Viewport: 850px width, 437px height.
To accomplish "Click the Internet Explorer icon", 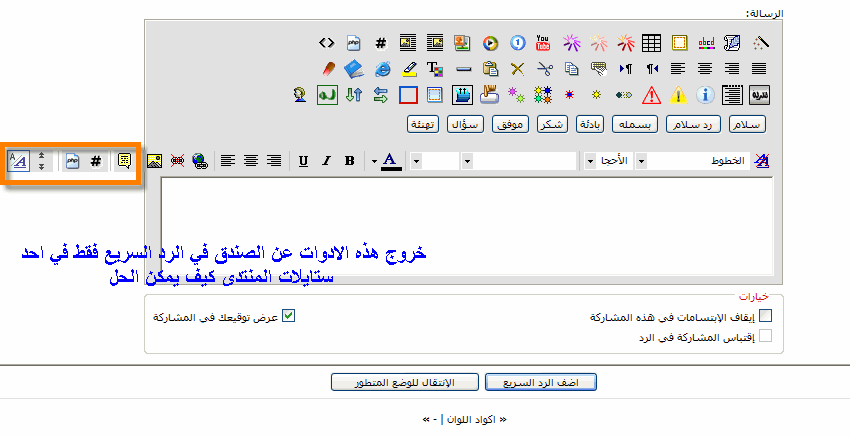I will (x=381, y=69).
